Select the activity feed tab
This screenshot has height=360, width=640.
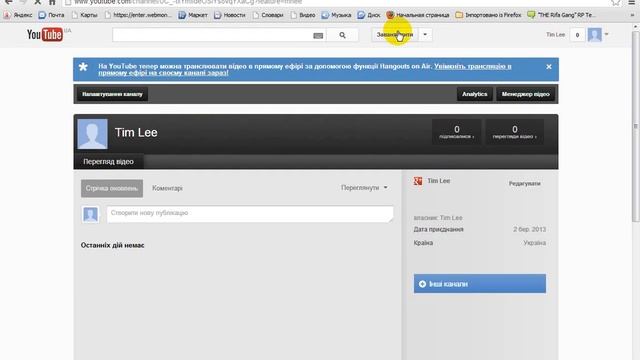(112, 189)
